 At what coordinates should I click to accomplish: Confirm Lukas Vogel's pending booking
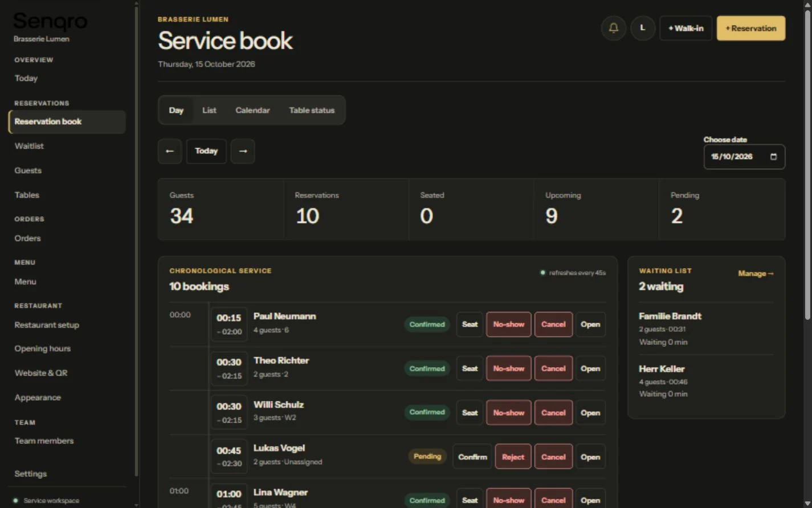point(472,457)
